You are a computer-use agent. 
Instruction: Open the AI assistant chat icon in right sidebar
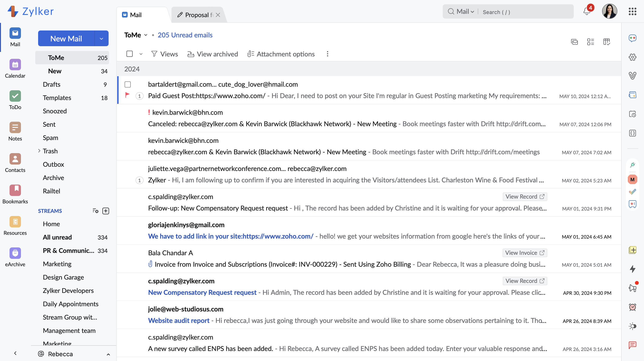632,38
